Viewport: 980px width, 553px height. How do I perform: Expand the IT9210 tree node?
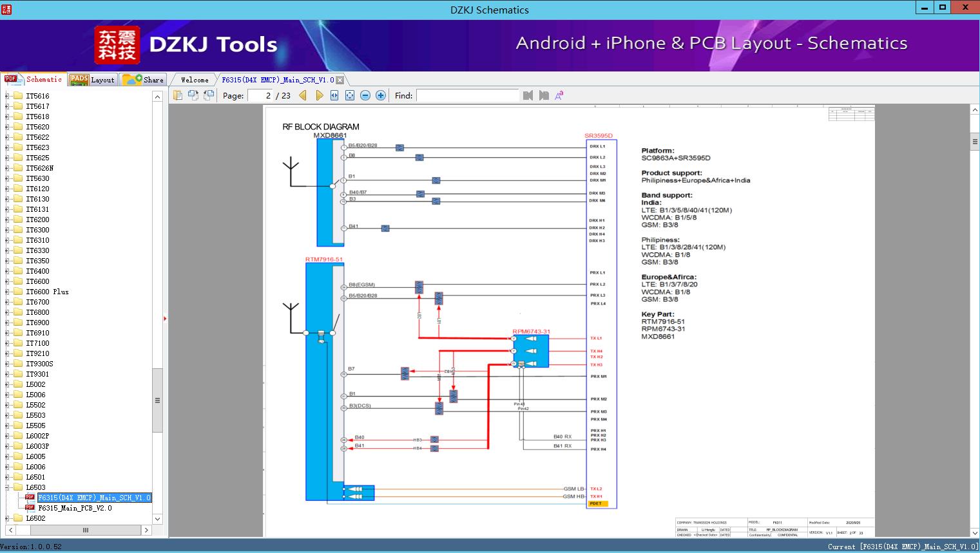coord(7,353)
